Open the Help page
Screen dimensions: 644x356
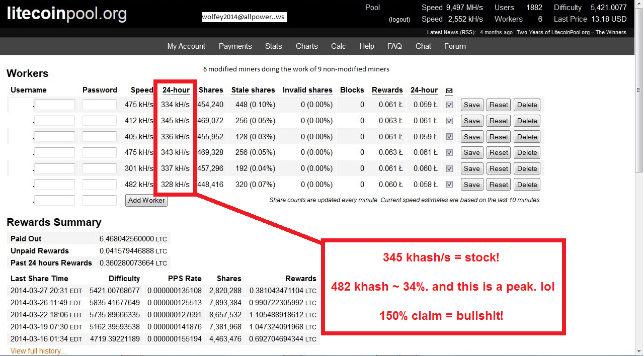[367, 46]
